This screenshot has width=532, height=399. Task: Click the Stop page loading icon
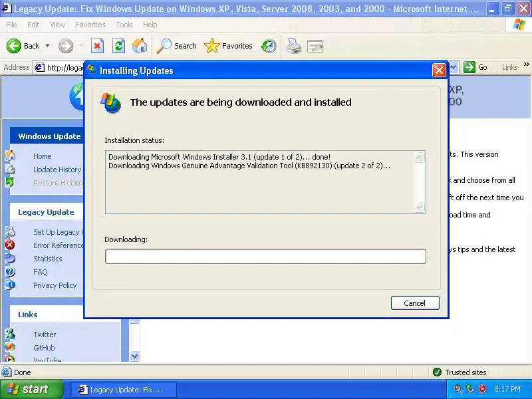(x=97, y=46)
